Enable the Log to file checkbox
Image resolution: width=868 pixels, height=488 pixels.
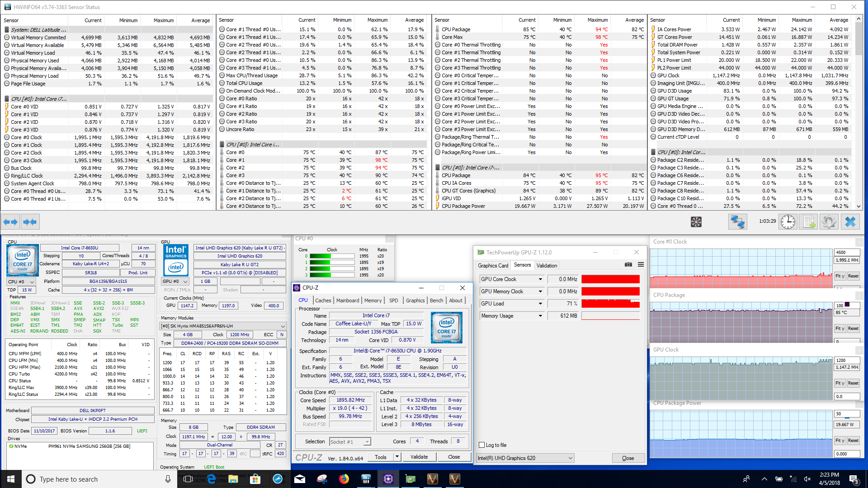(x=482, y=445)
